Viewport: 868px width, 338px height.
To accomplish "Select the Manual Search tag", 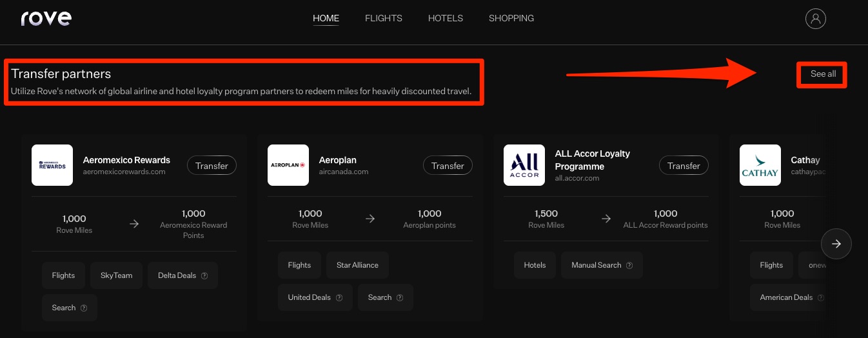I will pyautogui.click(x=602, y=265).
